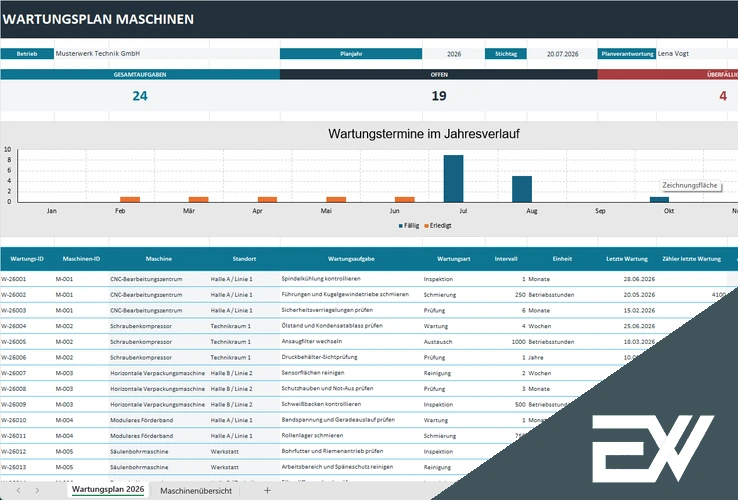Image resolution: width=738 pixels, height=500 pixels.
Task: Click the OFFEN header
Action: point(439,74)
